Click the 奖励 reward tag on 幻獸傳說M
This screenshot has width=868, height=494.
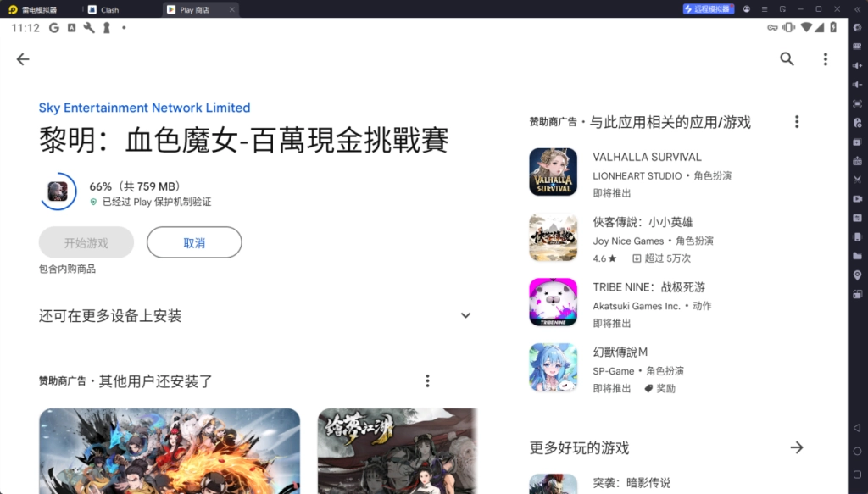coord(659,388)
